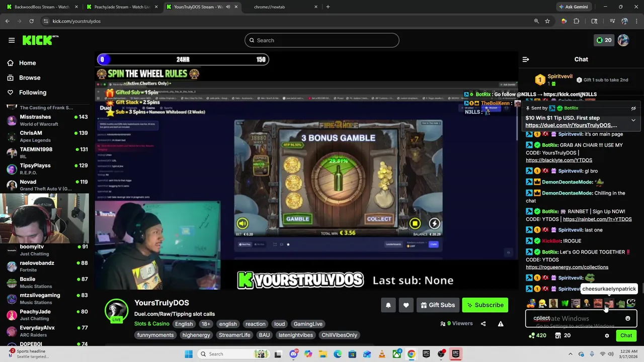Send message with green Chat button

tap(626, 335)
